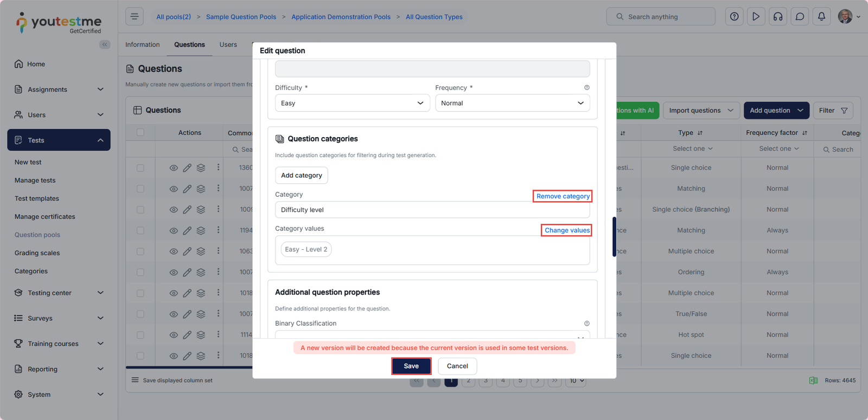Screen dimensions: 868x420
Task: Switch to the Information tab
Action: pos(142,44)
